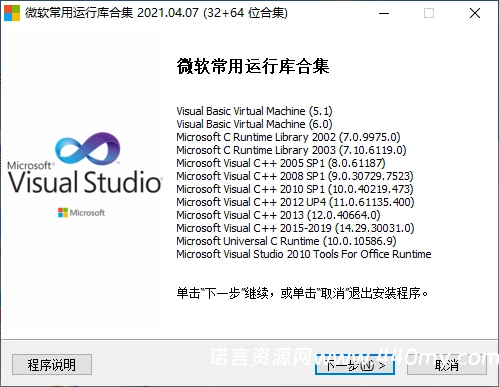Click the Visual Studio infinity logo

coord(88,149)
